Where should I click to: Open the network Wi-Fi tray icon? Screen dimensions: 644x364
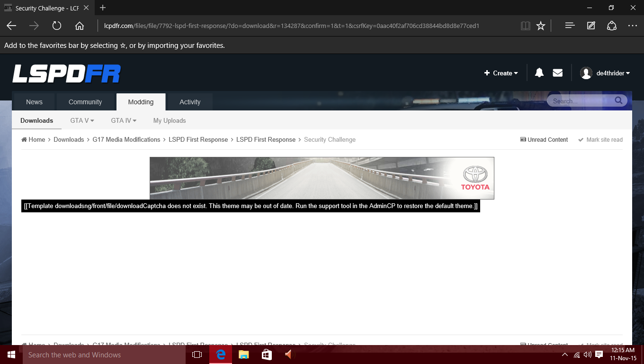click(577, 355)
